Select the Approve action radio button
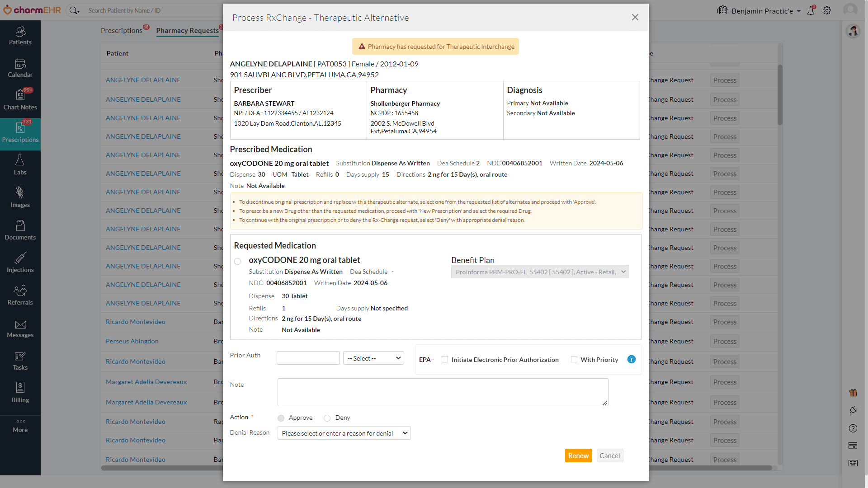 coord(281,418)
